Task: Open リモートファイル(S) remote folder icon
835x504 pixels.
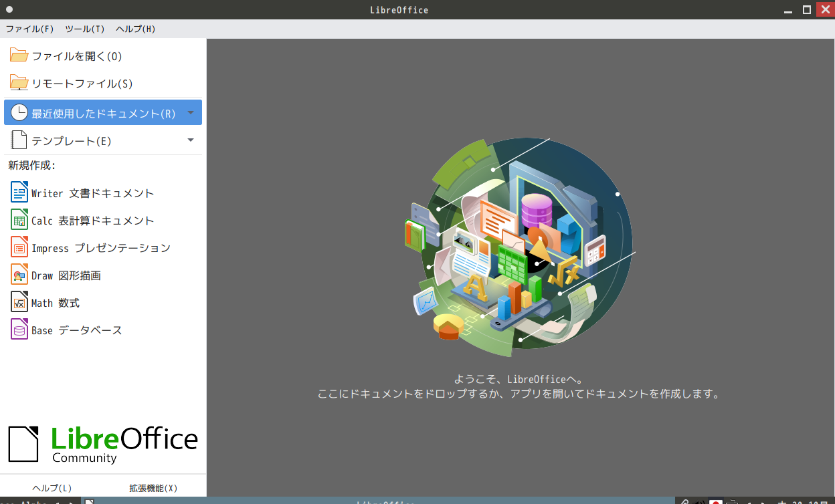Action: tap(19, 83)
